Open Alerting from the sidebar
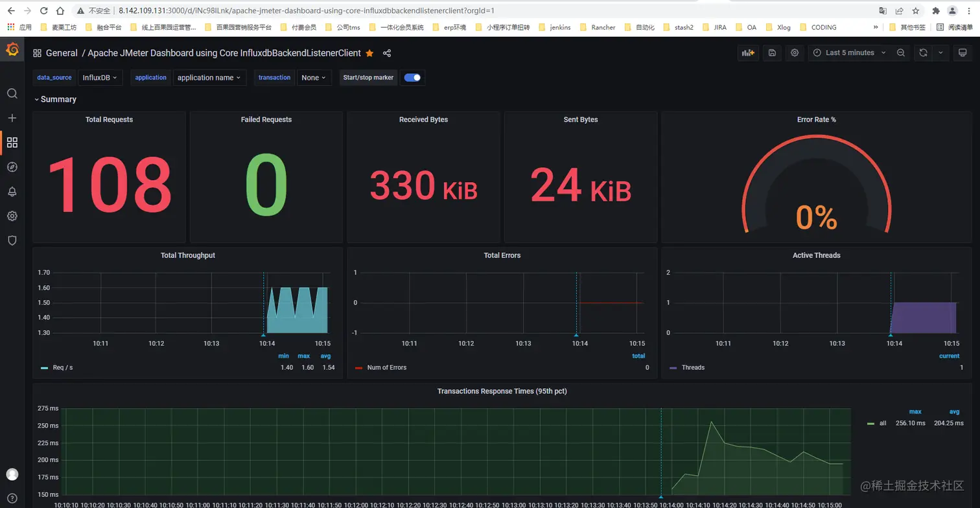 pos(12,191)
